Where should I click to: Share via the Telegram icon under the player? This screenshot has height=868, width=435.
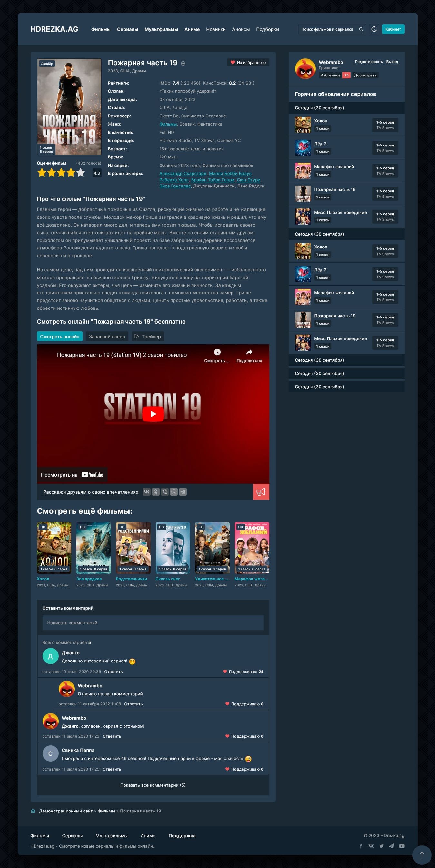pyautogui.click(x=183, y=492)
